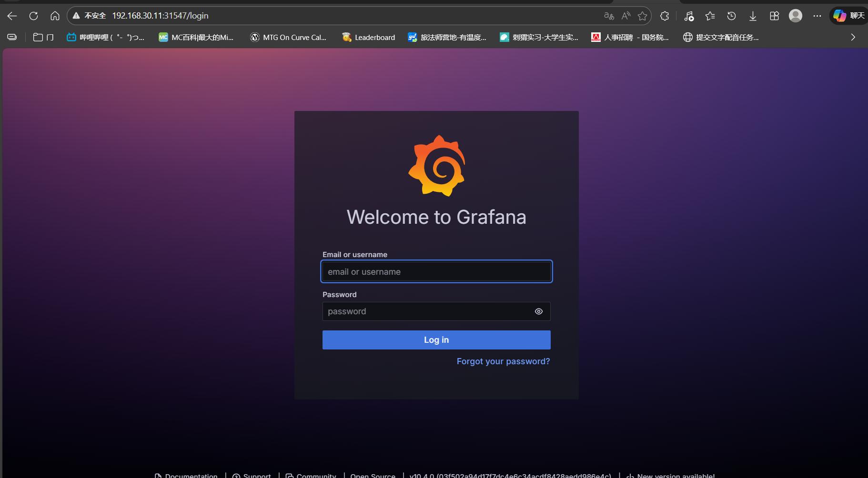Viewport: 868px width, 478px height.
Task: Open the browser extensions puzzle icon
Action: (x=665, y=16)
